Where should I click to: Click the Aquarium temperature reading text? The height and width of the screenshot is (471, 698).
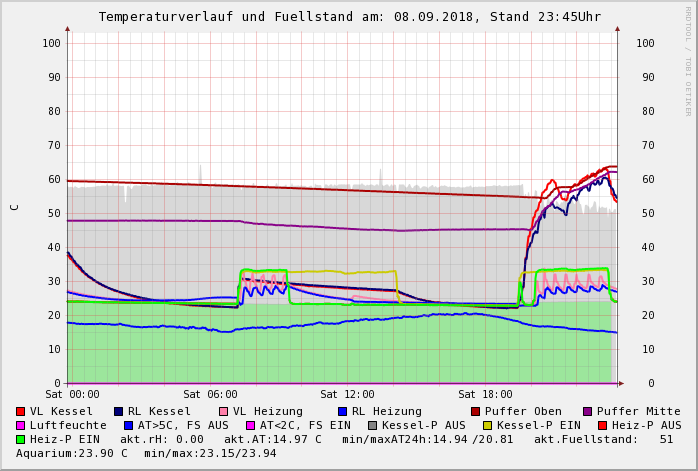pyautogui.click(x=70, y=453)
